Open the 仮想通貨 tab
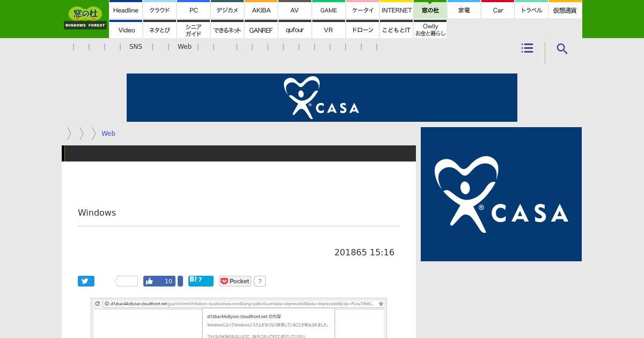 pos(565,10)
